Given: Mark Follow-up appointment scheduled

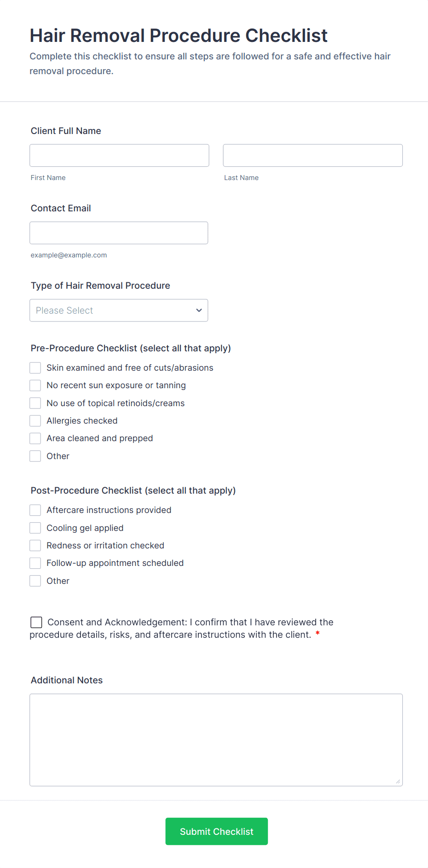Looking at the screenshot, I should pos(35,563).
